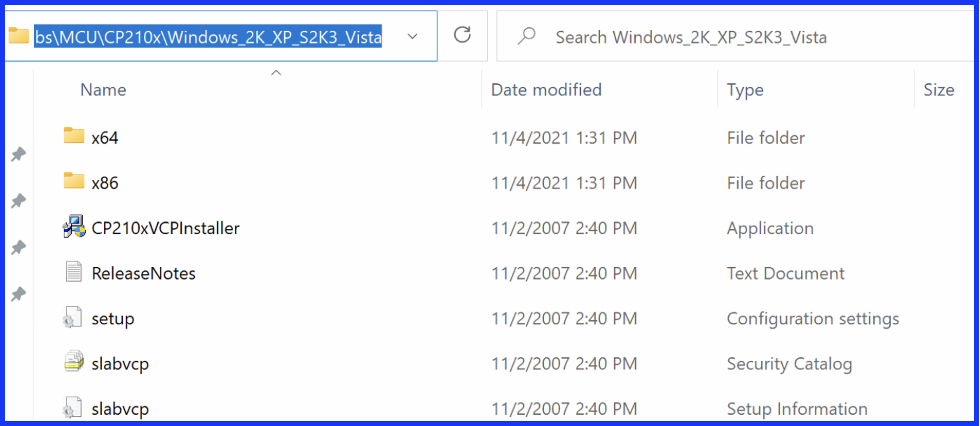The height and width of the screenshot is (426, 980).
Task: Click the search magnifier icon
Action: [527, 36]
